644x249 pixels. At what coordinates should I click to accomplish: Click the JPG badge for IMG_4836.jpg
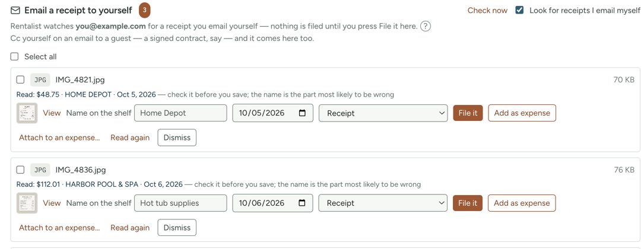pyautogui.click(x=40, y=170)
